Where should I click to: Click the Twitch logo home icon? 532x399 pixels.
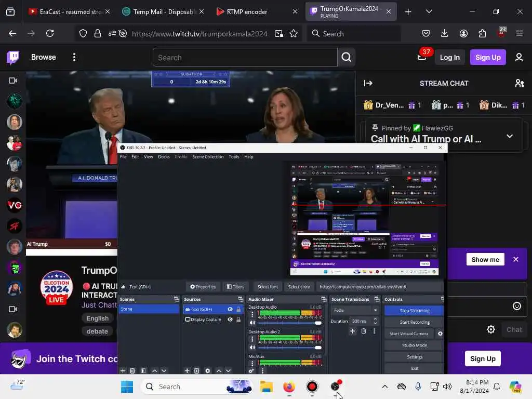click(13, 57)
